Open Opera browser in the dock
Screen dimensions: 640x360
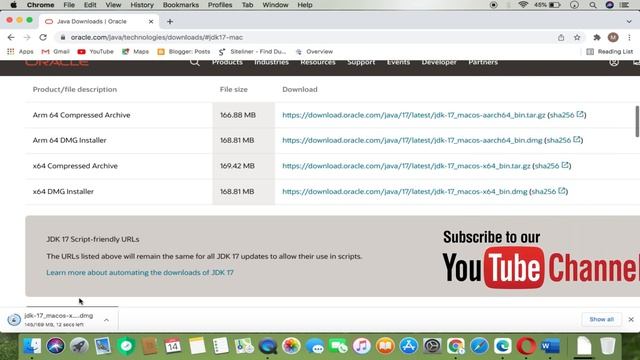coord(527,346)
